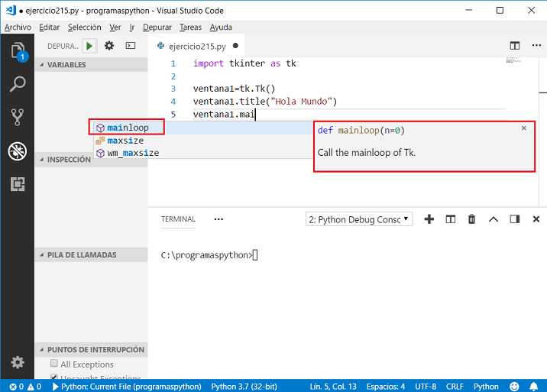Open the Manage gear at sidebar bottom
The width and height of the screenshot is (547, 392).
coord(18,362)
